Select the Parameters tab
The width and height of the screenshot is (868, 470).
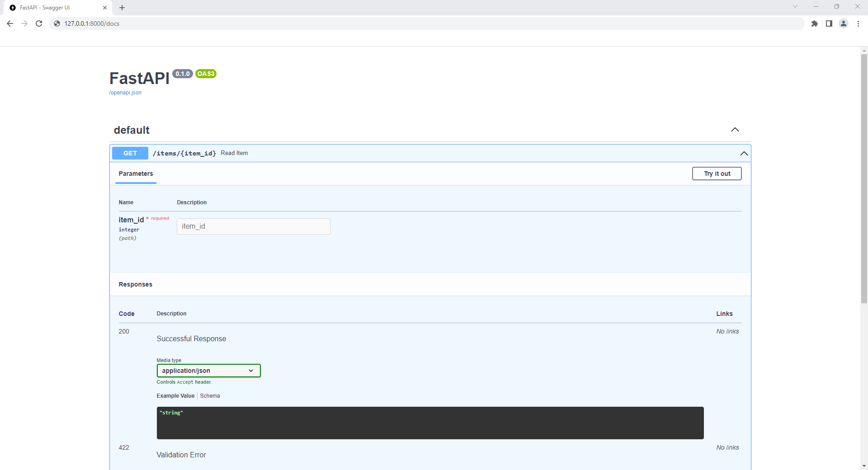point(136,174)
